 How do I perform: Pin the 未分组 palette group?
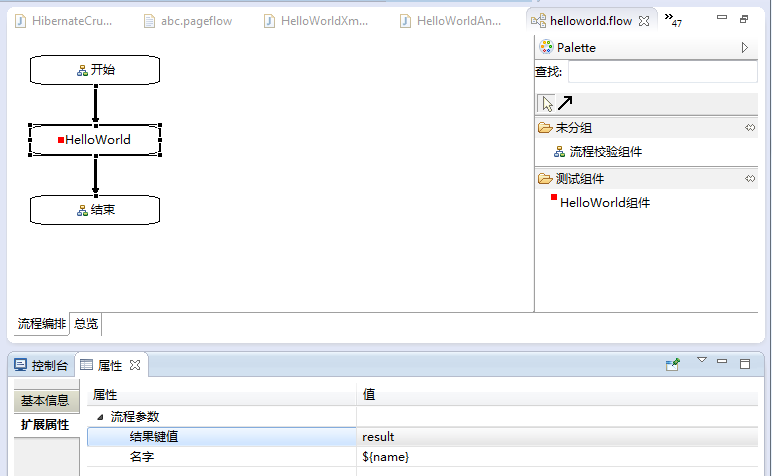pyautogui.click(x=750, y=127)
